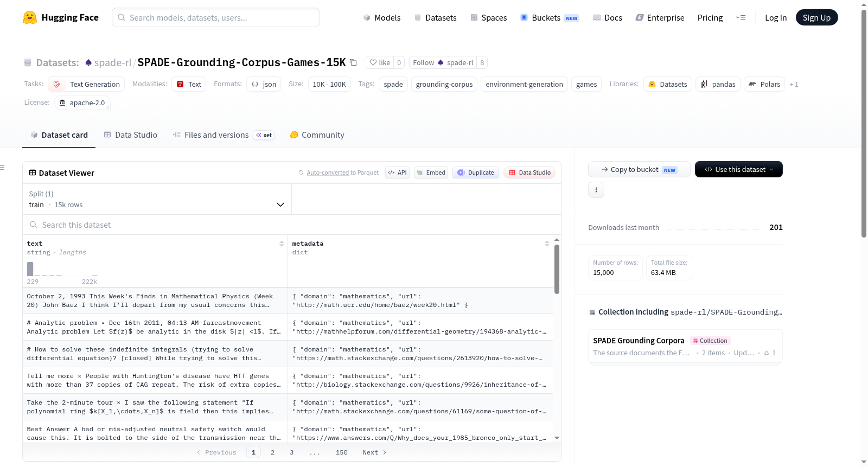Click the page vertical scrollbar
This screenshot has width=868, height=467.
coord(864,124)
